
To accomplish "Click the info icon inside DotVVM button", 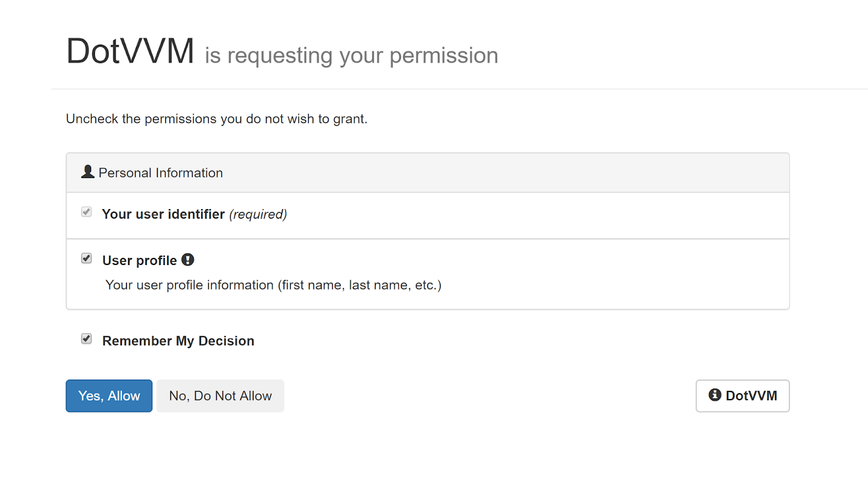I will [x=714, y=395].
